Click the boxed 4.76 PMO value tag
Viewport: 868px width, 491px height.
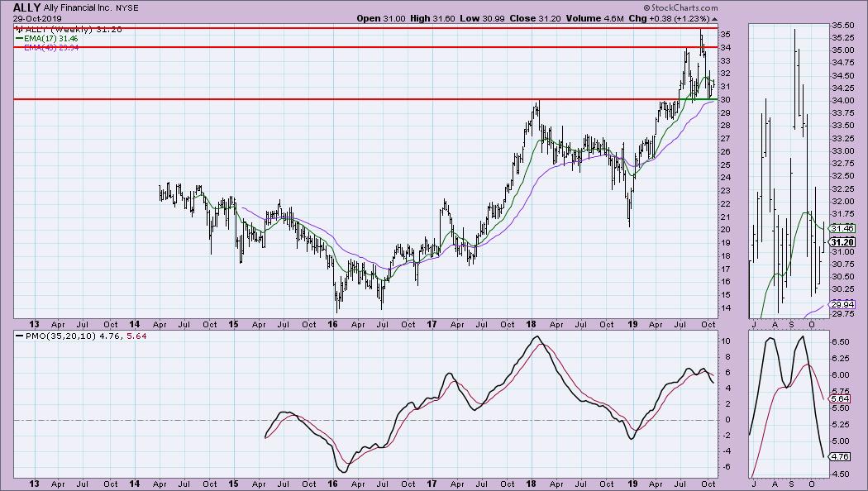[x=841, y=456]
